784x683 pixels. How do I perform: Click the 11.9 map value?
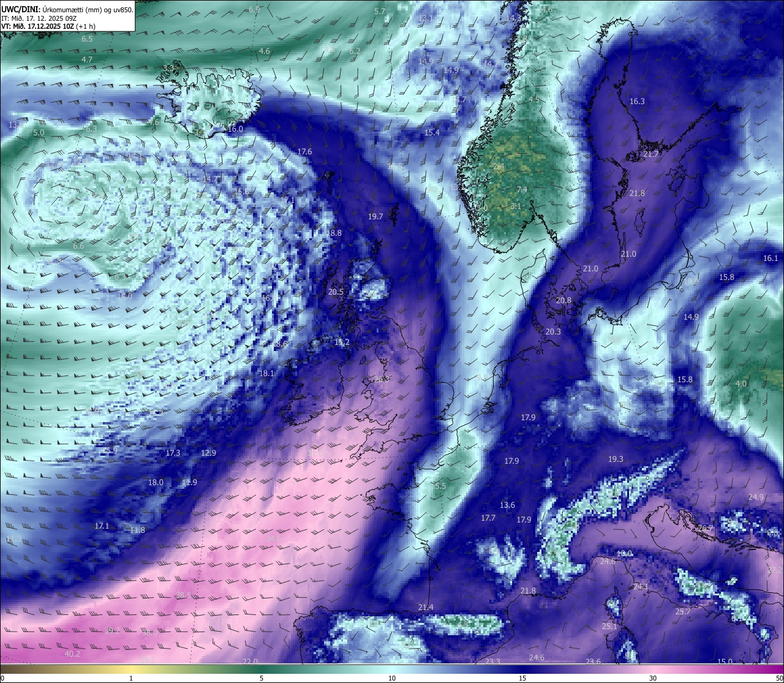(x=189, y=482)
